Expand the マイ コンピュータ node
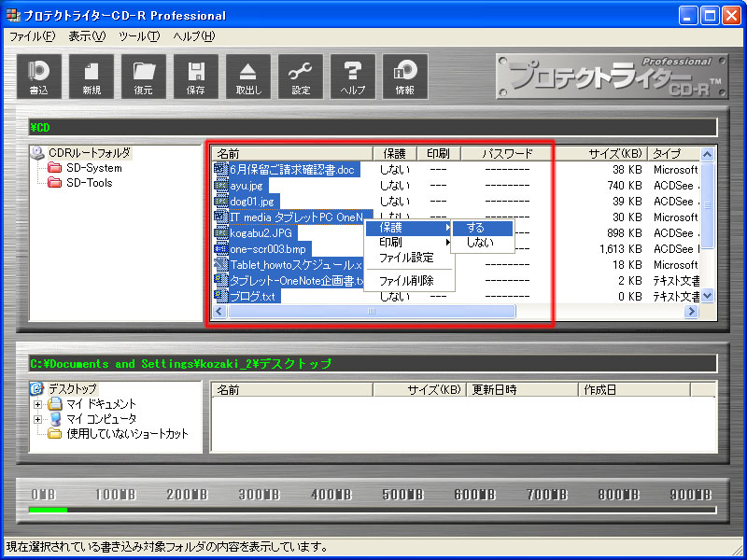 click(x=37, y=419)
